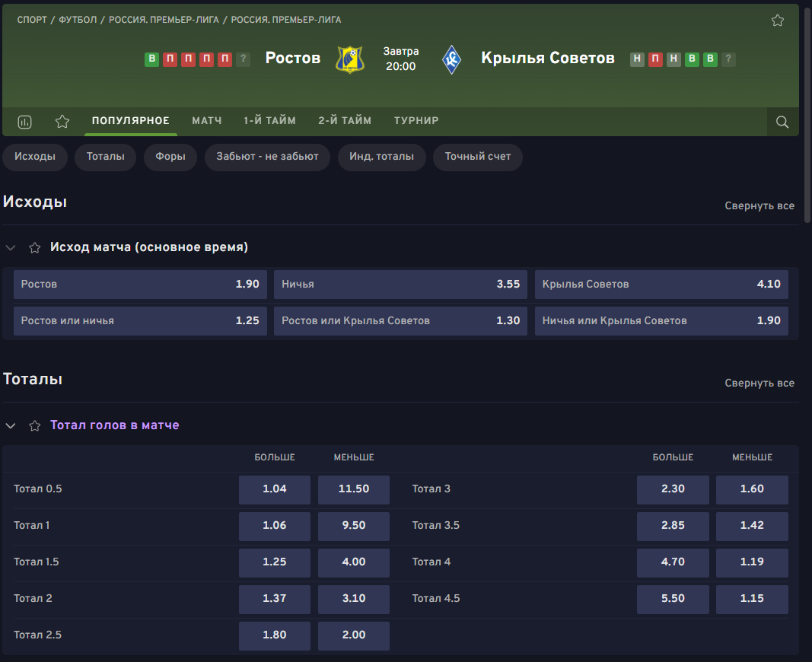Collapse the 'Исход матча (основное время)' market chevron
812x662 pixels.
(x=11, y=248)
